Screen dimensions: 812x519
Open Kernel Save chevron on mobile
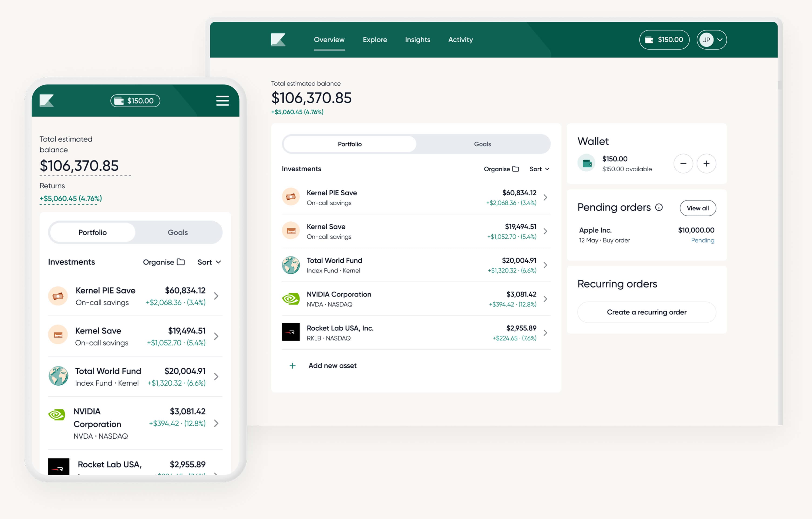pyautogui.click(x=216, y=336)
